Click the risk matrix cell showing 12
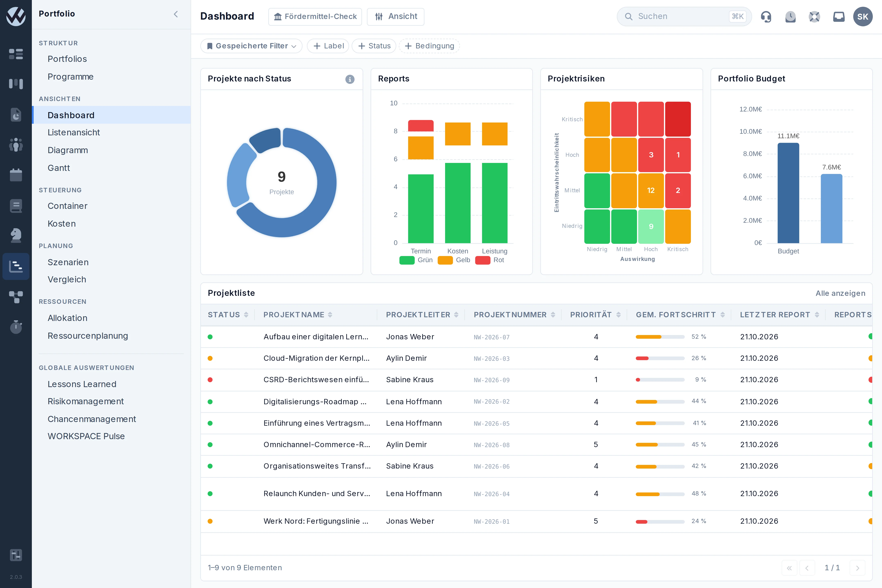The width and height of the screenshot is (882, 588). click(651, 190)
